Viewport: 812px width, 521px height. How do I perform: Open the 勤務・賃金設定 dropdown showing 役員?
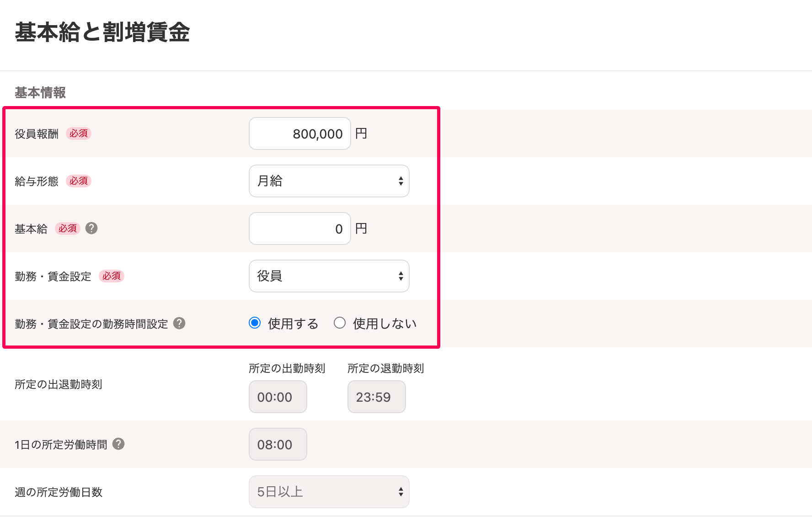[x=329, y=276]
